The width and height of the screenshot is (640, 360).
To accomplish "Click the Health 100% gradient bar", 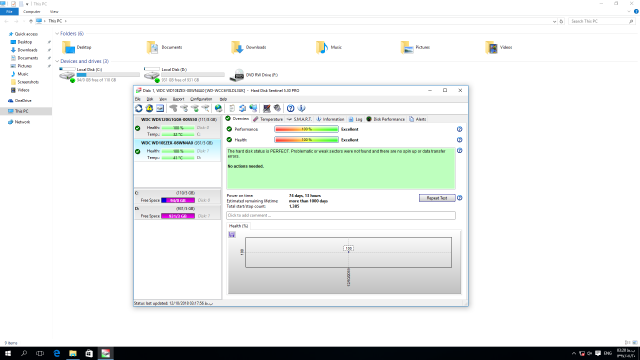I will [307, 140].
